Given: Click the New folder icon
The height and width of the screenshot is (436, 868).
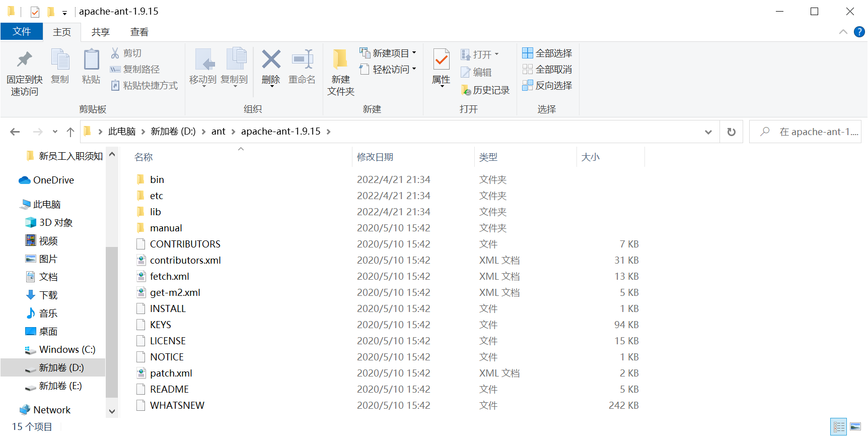Looking at the screenshot, I should pyautogui.click(x=340, y=59).
